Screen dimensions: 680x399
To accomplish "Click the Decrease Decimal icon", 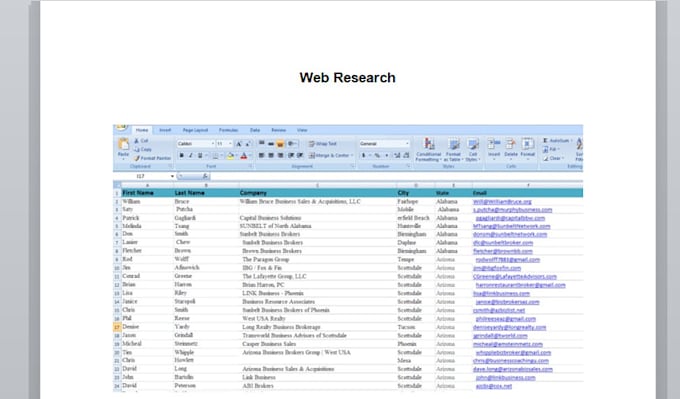I will (x=406, y=155).
